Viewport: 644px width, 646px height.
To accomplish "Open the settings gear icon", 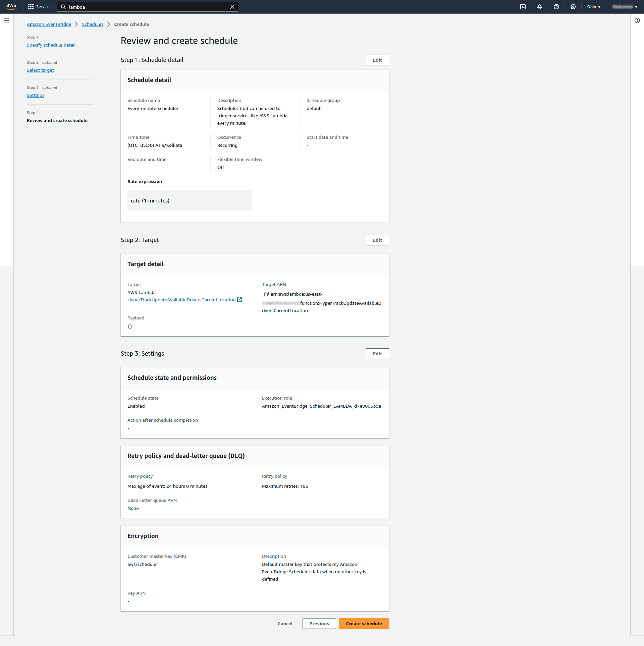I will click(573, 7).
